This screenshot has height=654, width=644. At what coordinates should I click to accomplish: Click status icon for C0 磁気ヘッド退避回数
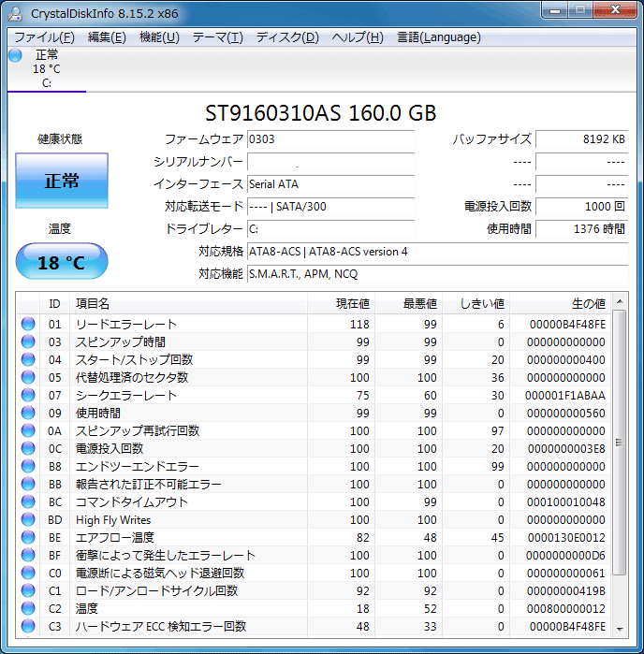tap(28, 574)
